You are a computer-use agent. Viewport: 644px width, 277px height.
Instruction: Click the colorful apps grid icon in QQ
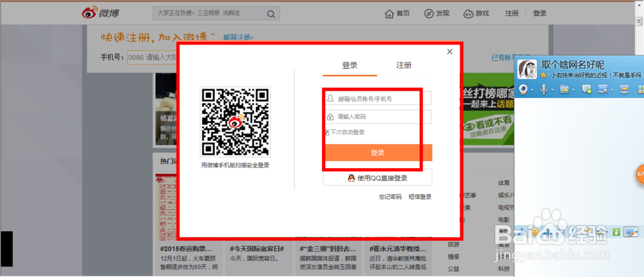pos(640,89)
